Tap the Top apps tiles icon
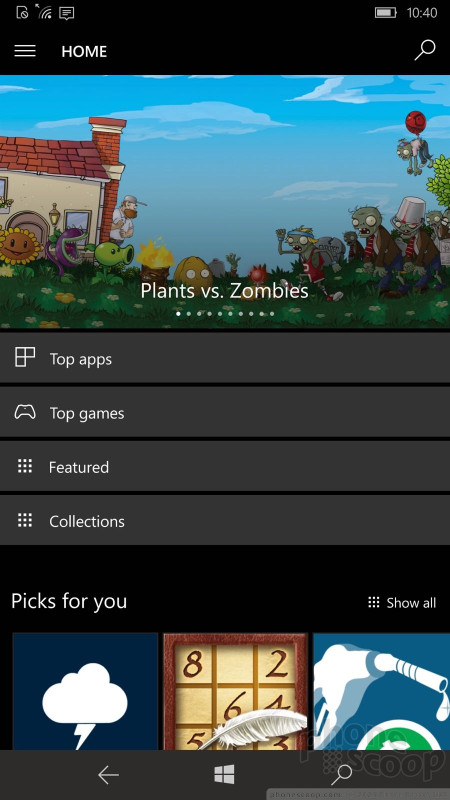The image size is (450, 800). (x=25, y=357)
